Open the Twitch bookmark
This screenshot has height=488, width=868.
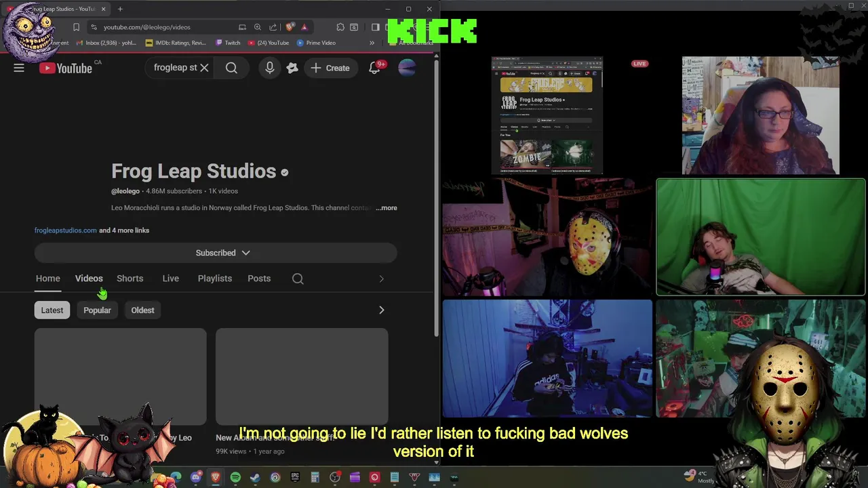point(228,43)
